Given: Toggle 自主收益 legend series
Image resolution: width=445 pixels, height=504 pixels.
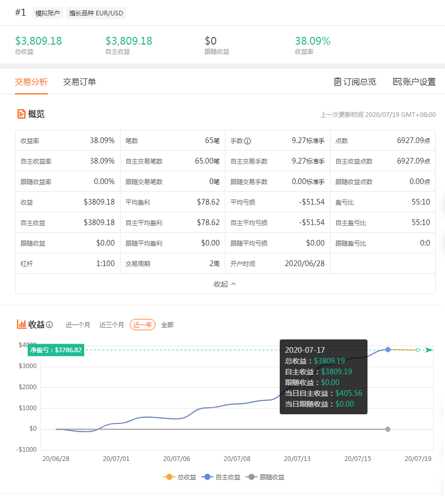Looking at the screenshot, I should click(221, 477).
